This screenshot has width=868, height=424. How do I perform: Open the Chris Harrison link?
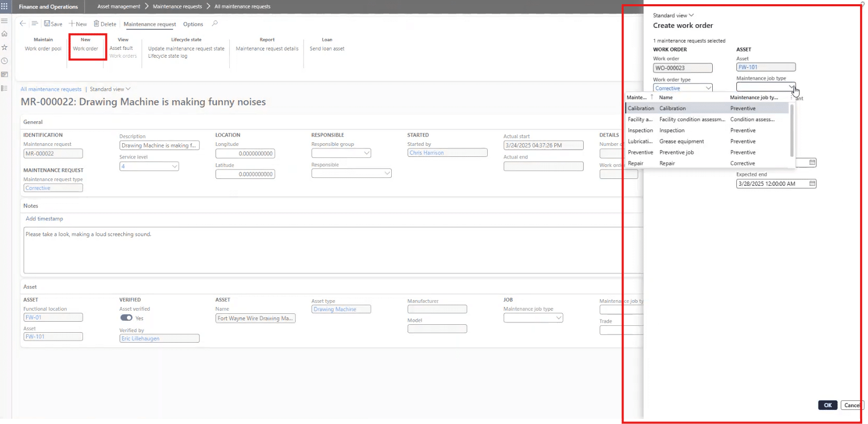tap(426, 153)
